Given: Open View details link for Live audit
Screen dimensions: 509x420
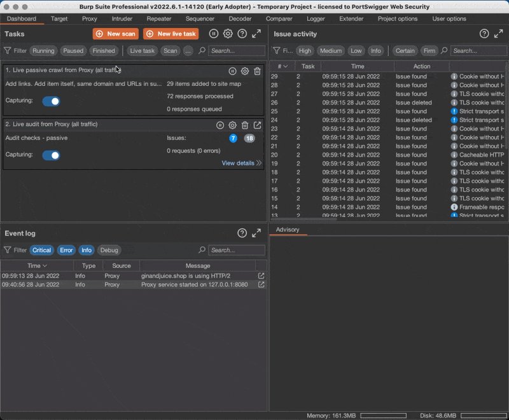Looking at the screenshot, I should tap(241, 163).
